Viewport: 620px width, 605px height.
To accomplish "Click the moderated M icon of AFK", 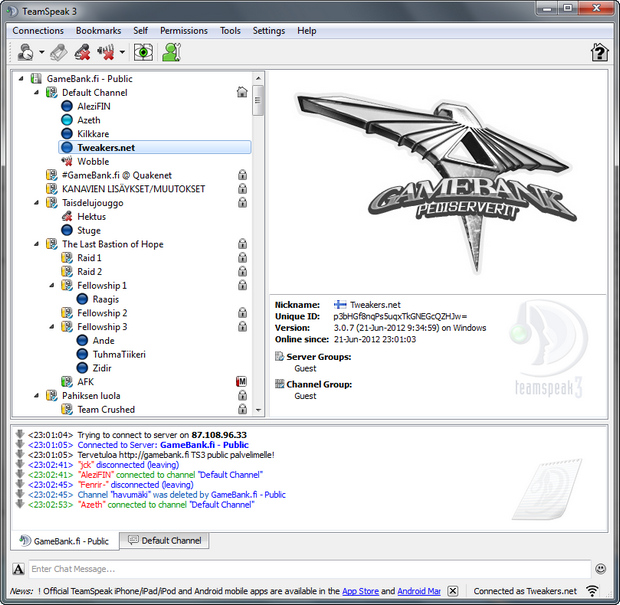I will pyautogui.click(x=241, y=382).
